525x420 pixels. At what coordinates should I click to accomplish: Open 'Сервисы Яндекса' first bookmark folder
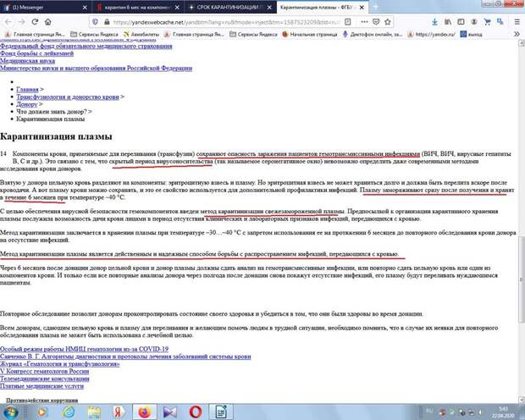(94, 34)
